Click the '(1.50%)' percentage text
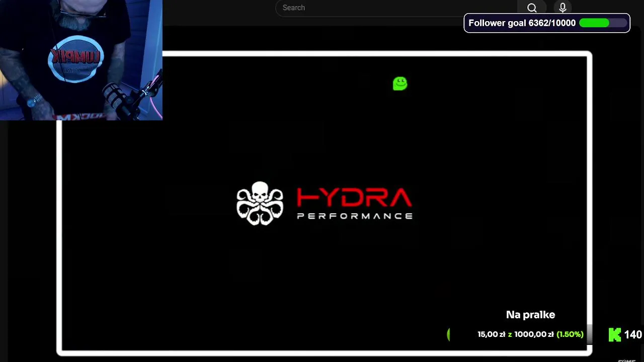Viewport: 644px width, 362px height. coord(570,334)
